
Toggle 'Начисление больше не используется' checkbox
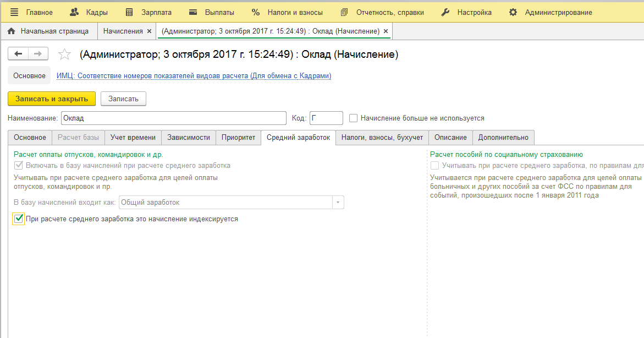pos(353,118)
